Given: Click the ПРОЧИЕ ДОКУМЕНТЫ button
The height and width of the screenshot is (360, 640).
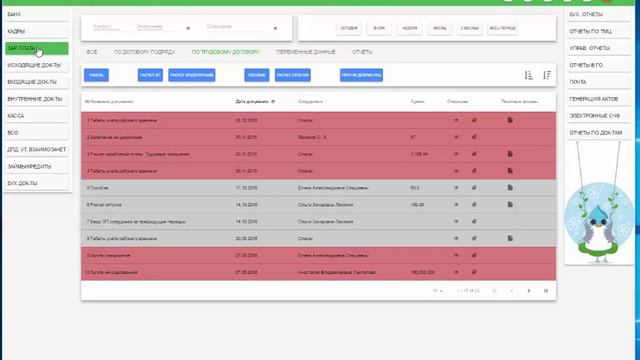Looking at the screenshot, I should (x=361, y=75).
